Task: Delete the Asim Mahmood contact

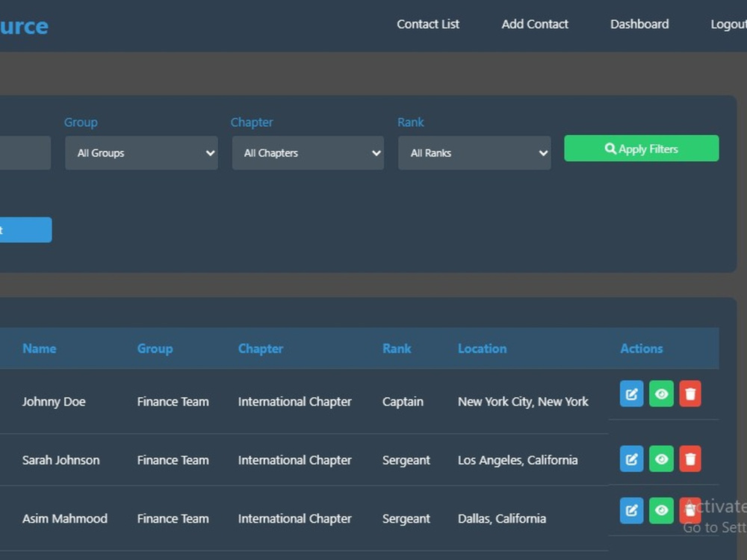Action: pyautogui.click(x=689, y=511)
